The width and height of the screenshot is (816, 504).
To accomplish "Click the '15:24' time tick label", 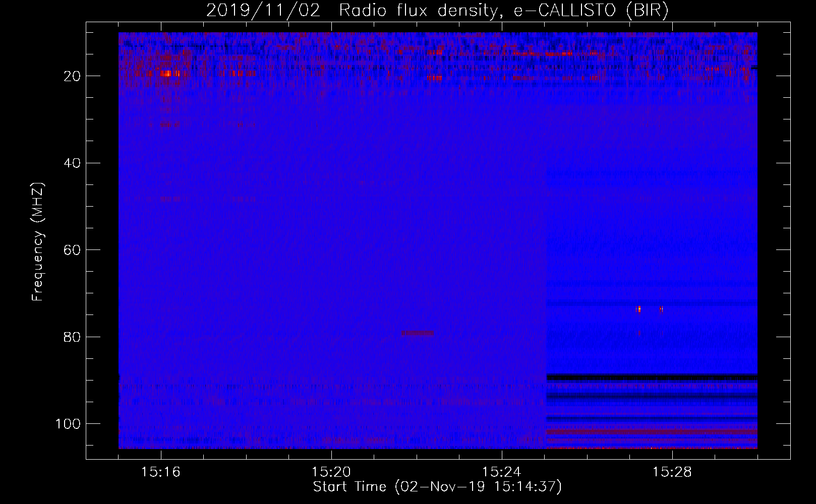I will coord(502,472).
